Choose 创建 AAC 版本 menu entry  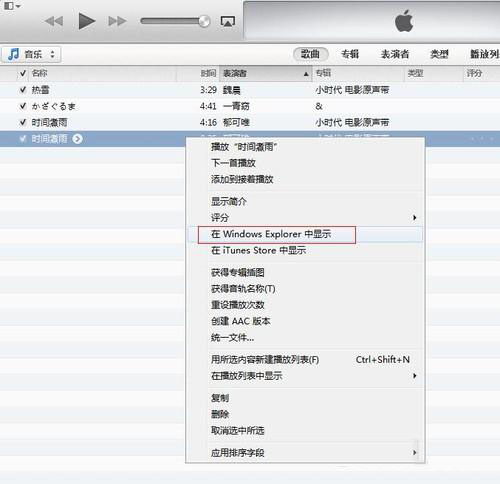(x=305, y=321)
